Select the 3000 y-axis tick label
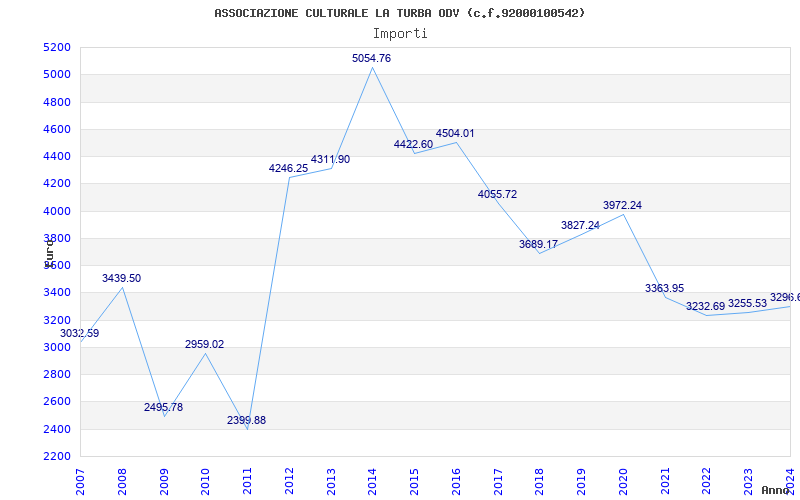This screenshot has width=800, height=500. pyautogui.click(x=57, y=347)
